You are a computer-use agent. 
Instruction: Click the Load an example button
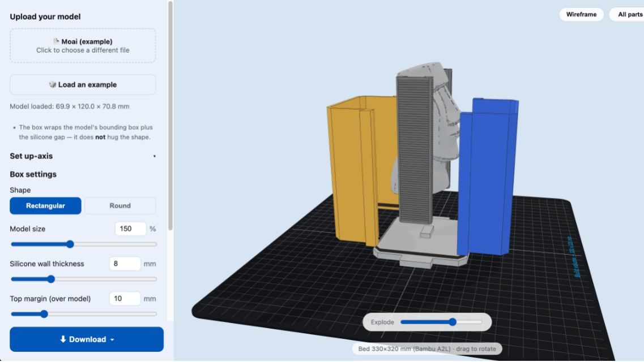[83, 85]
